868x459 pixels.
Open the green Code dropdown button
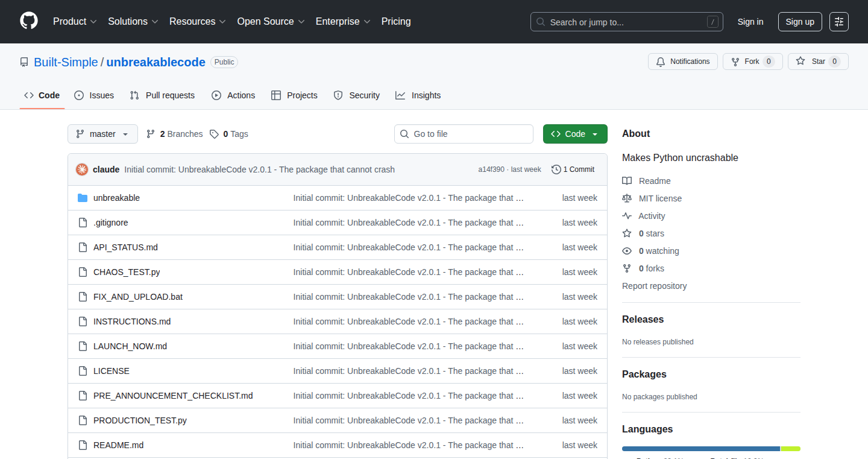[x=575, y=134]
